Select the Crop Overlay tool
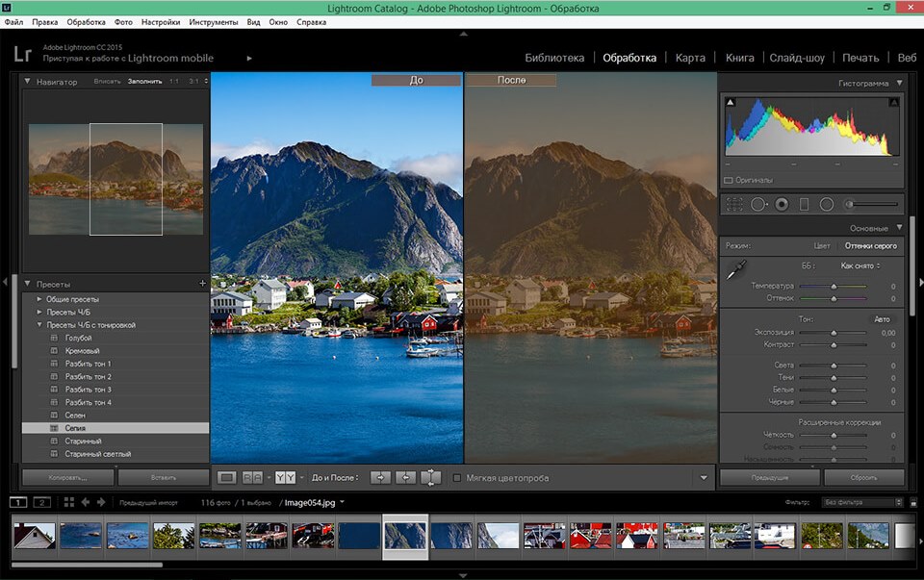This screenshot has width=924, height=580. (734, 204)
